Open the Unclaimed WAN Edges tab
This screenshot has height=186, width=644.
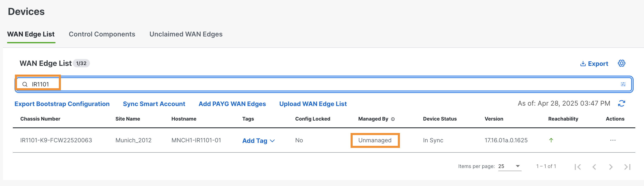pyautogui.click(x=186, y=34)
